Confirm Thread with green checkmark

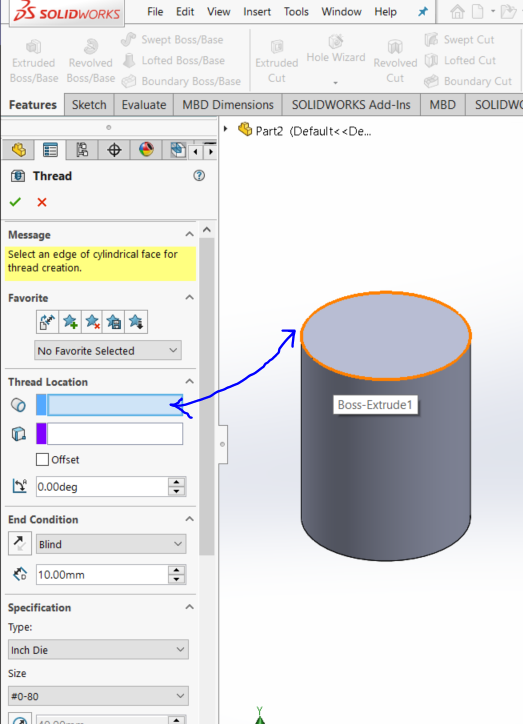(15, 202)
